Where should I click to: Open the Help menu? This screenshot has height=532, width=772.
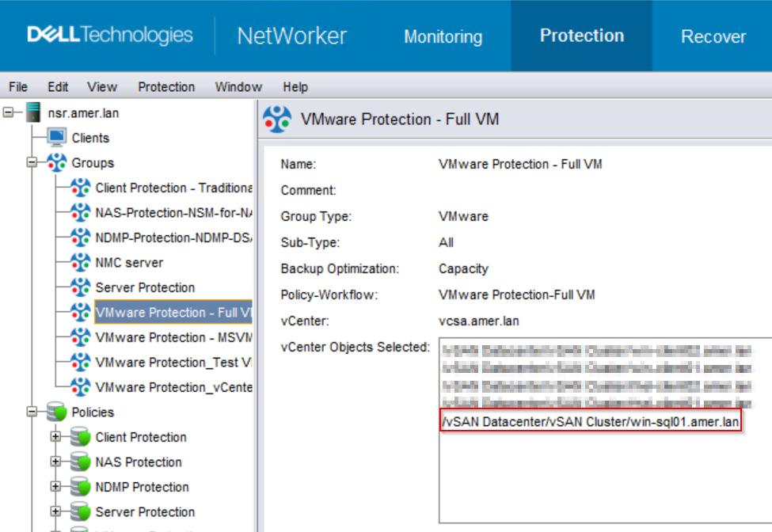click(x=295, y=87)
